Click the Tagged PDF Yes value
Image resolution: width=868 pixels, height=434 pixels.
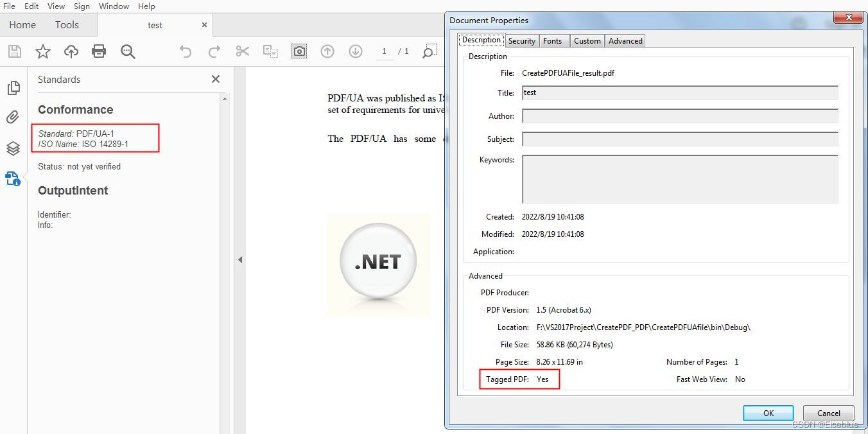point(542,379)
